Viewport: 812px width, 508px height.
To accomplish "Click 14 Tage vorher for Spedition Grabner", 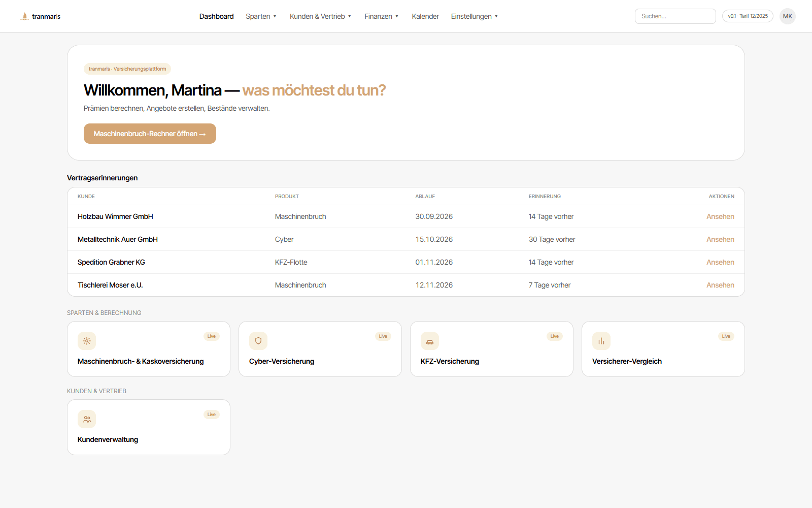I will 551,262.
